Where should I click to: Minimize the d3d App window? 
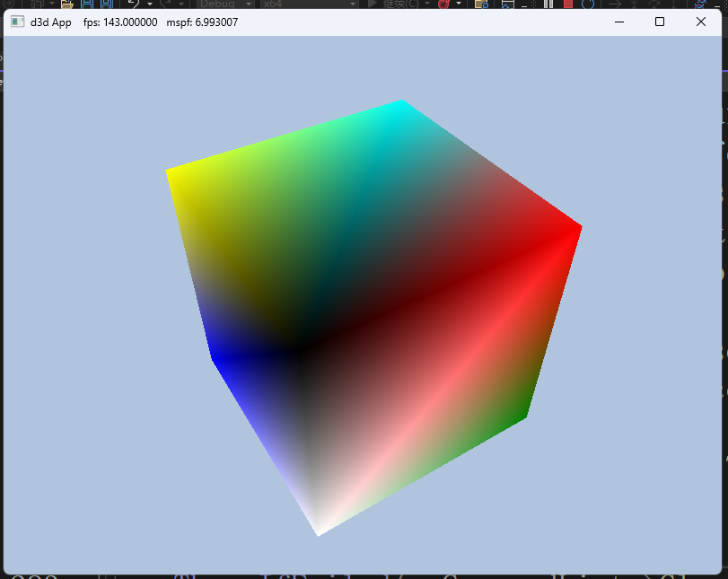point(618,22)
